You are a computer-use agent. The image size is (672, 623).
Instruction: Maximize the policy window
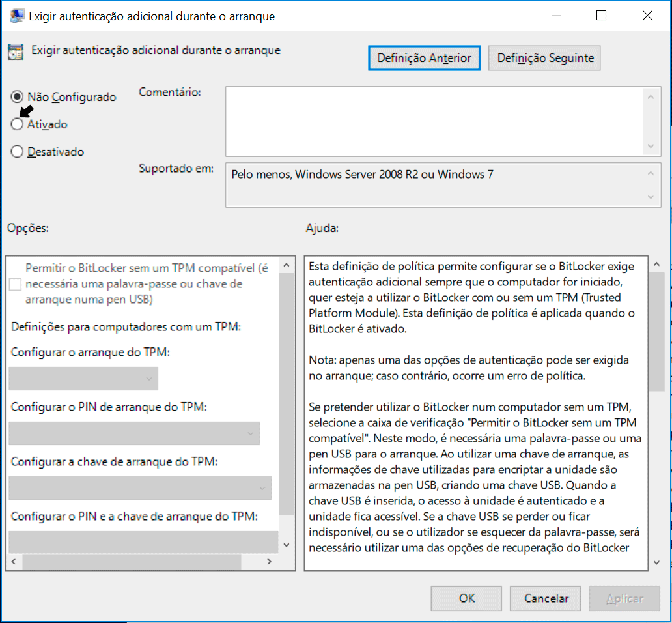coord(601,16)
